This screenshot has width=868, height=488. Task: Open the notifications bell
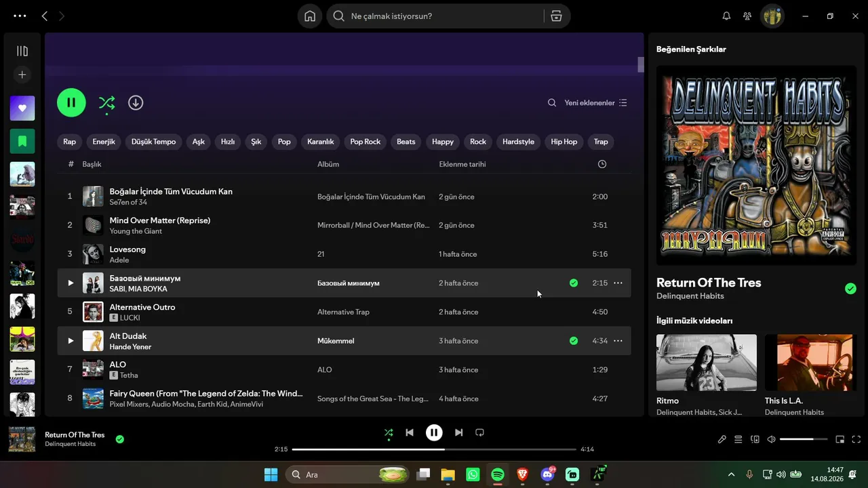pos(726,16)
